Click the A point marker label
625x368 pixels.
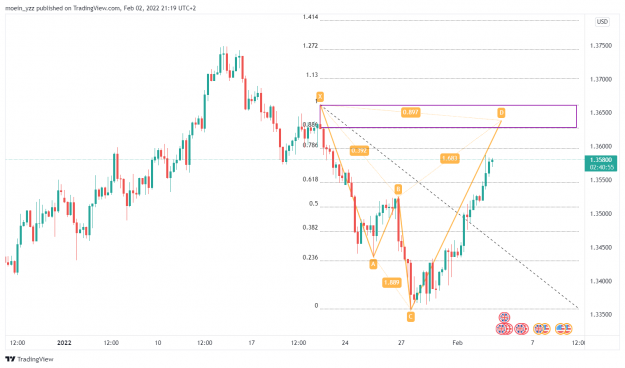click(373, 264)
